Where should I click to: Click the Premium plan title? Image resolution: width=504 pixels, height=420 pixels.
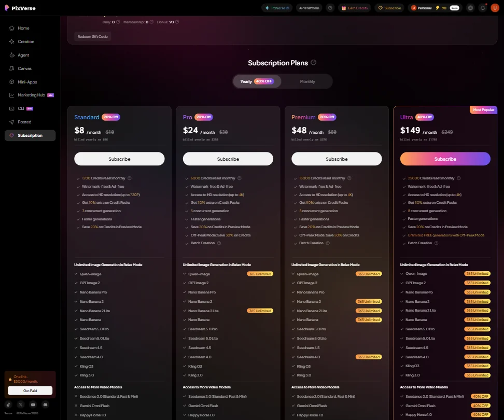303,117
